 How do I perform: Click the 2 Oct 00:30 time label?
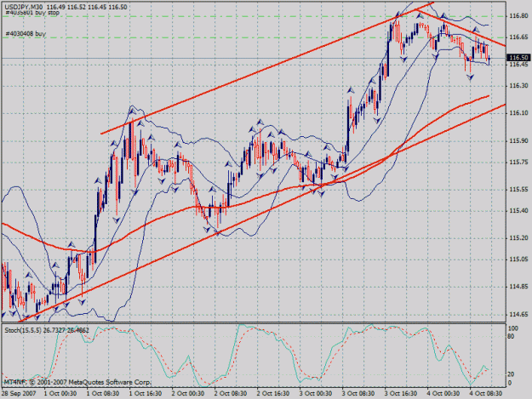188,394
